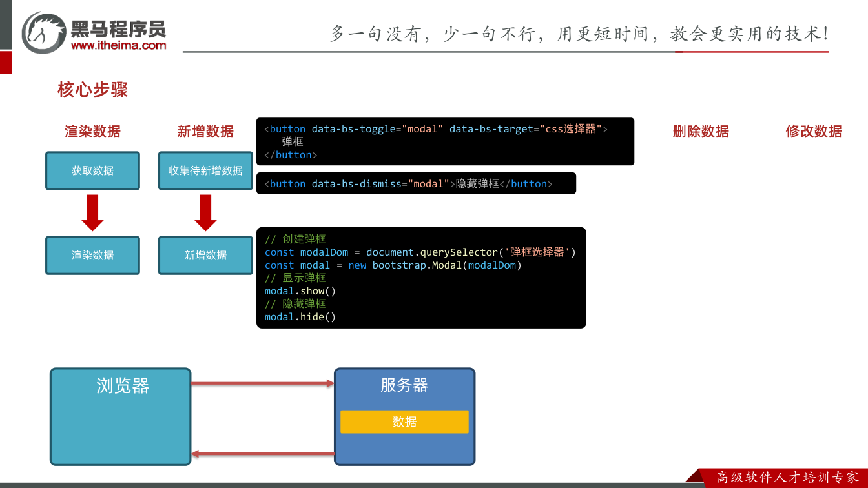
Task: Select the 获取数据 box
Action: 92,170
